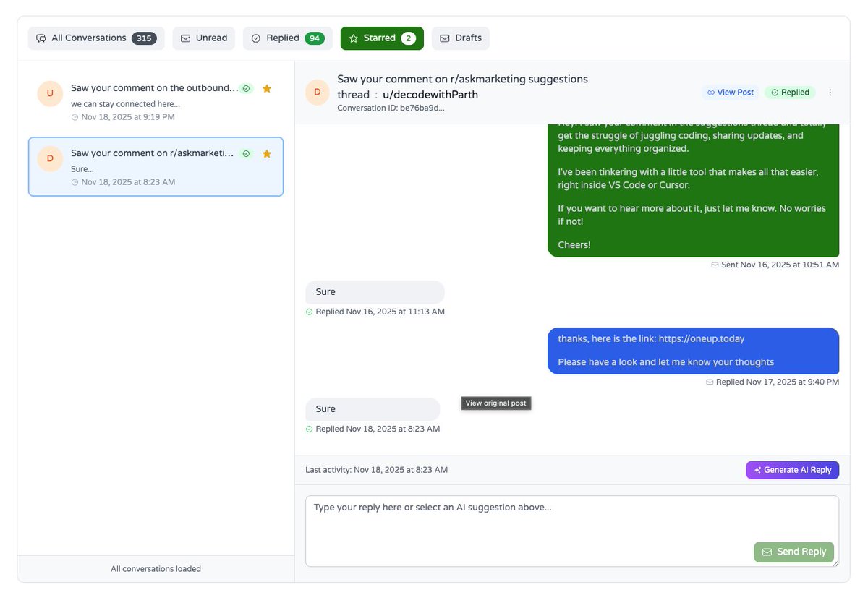868x595 pixels.
Task: Click replied checkmark badge on r/askmarketing conversation
Action: click(x=246, y=153)
